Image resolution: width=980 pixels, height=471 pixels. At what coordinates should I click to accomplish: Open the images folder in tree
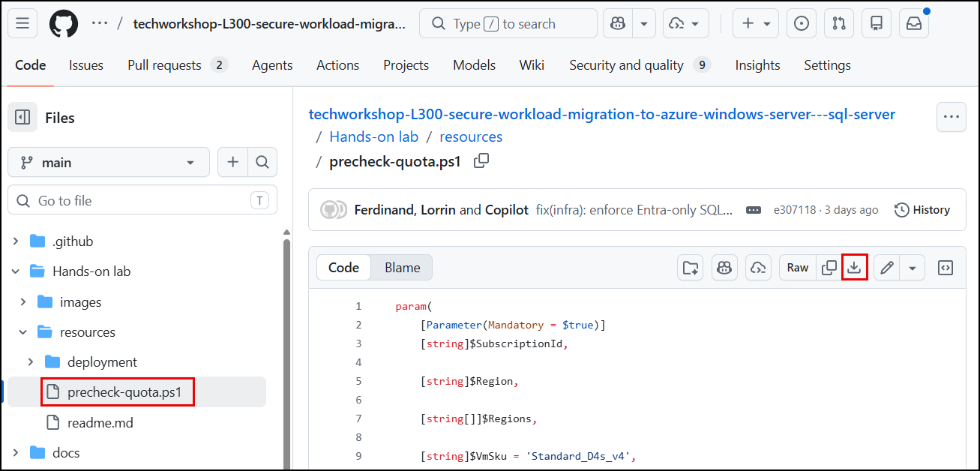pos(80,302)
